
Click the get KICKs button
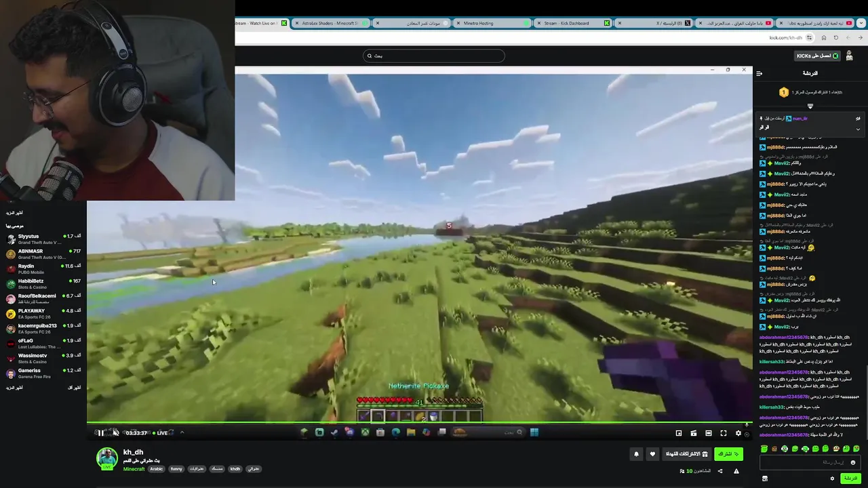(817, 56)
